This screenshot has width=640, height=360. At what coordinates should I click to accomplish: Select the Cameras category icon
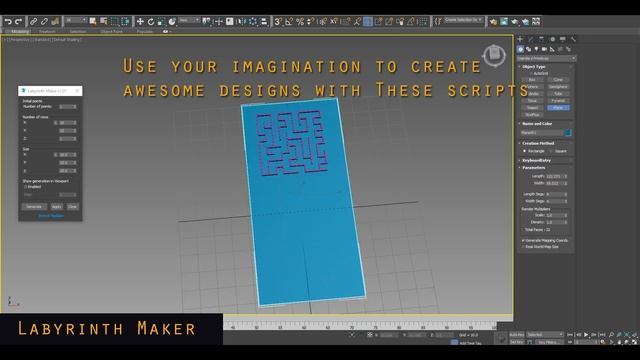tap(544, 49)
